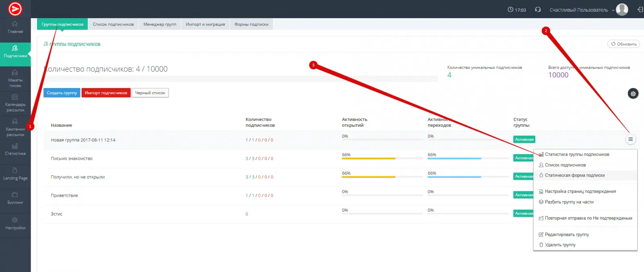Open Календарь рассылок in the sidebar
644x272 pixels.
pos(15,103)
